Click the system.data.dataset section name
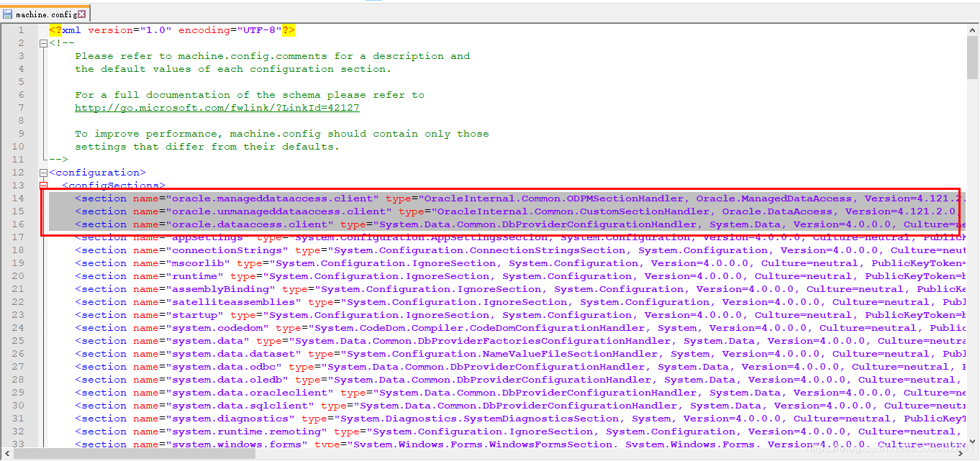The height and width of the screenshot is (461, 980). 234,354
